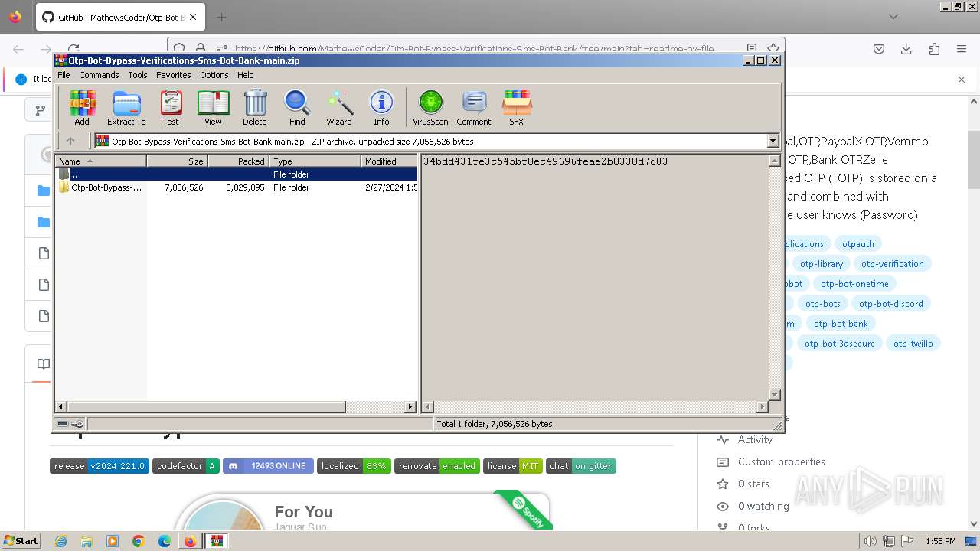
Task: Open the otp-bots topic tag
Action: [822, 304]
